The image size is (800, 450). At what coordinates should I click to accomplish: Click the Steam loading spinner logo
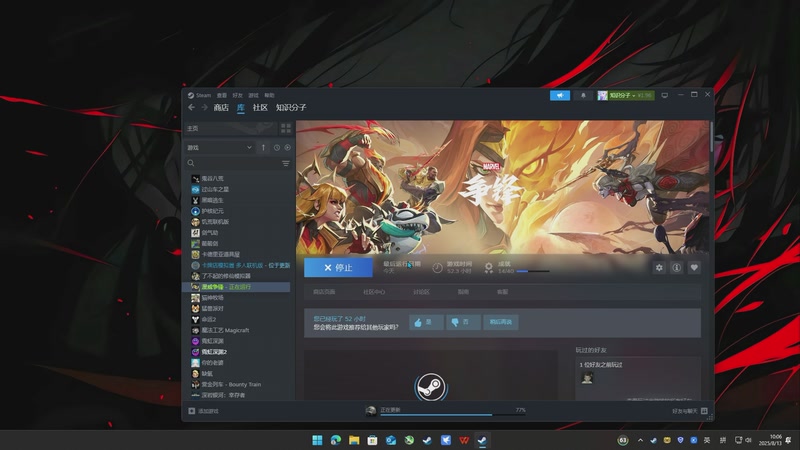pos(431,387)
